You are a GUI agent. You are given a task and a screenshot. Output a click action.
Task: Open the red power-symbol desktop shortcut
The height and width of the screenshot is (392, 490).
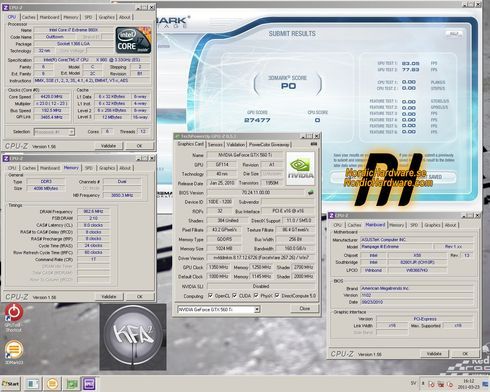tap(14, 312)
